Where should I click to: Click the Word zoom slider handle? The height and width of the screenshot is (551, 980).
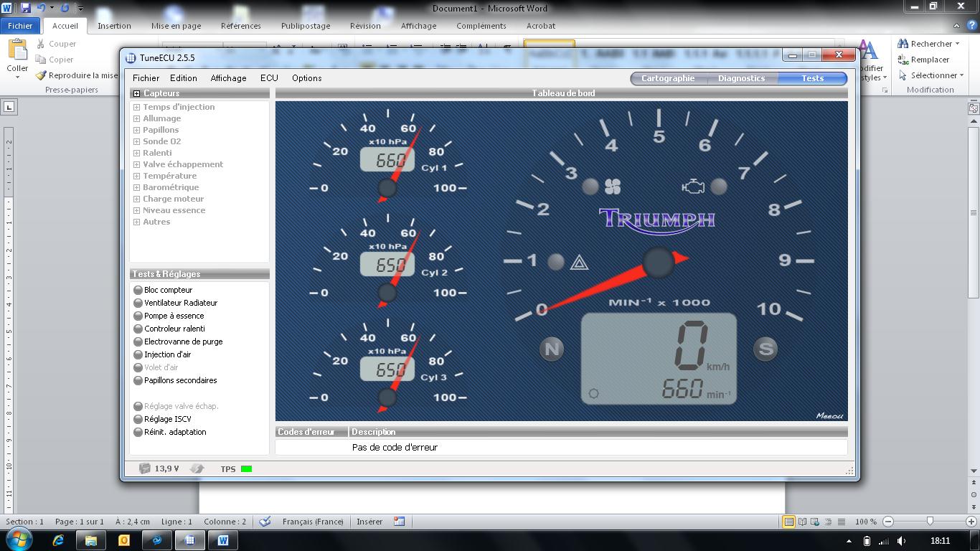(x=930, y=522)
